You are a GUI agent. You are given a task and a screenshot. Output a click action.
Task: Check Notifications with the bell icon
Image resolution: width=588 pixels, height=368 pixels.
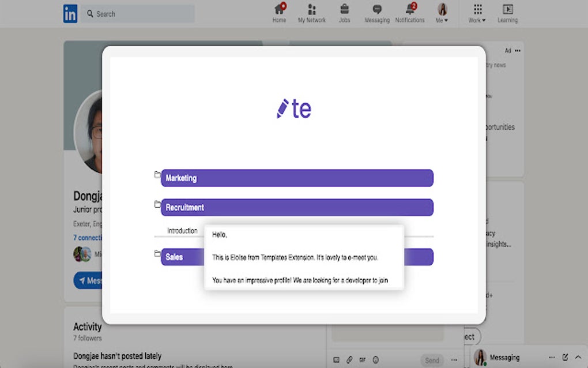coord(409,13)
